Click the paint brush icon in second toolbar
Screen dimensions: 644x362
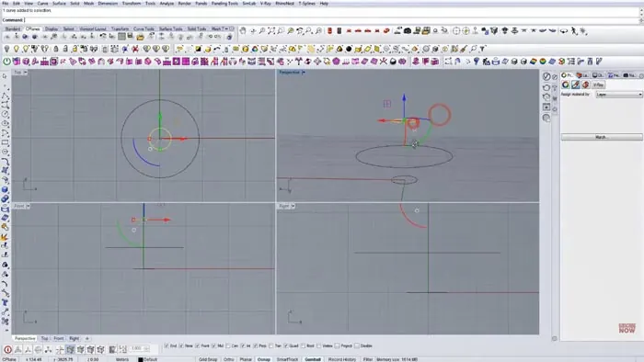pos(464,49)
